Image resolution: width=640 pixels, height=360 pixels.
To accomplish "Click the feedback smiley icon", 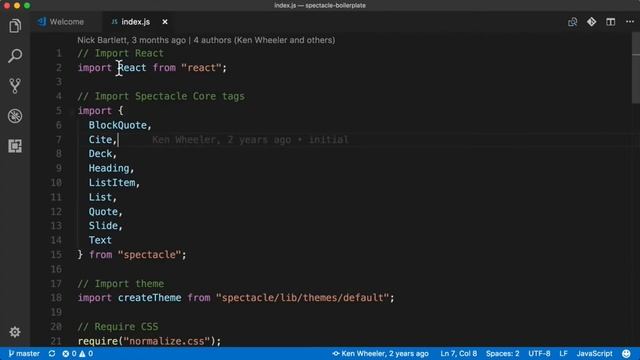I will (x=626, y=353).
